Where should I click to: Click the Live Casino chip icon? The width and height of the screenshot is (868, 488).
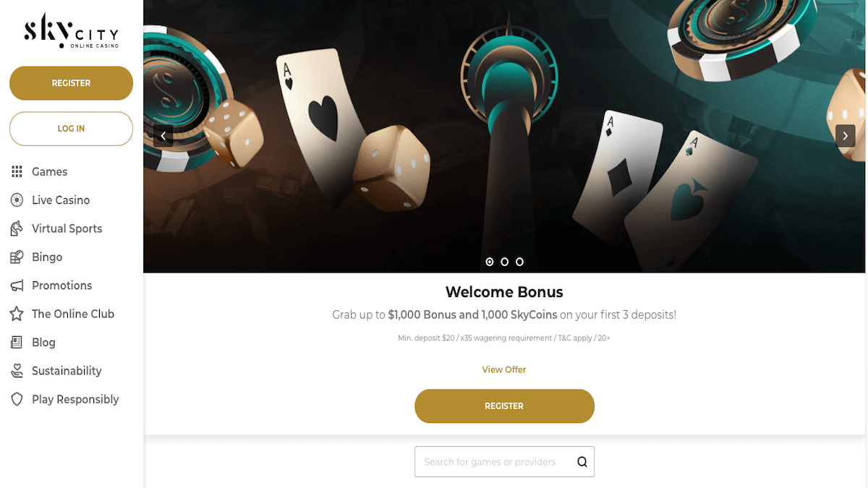click(x=17, y=200)
